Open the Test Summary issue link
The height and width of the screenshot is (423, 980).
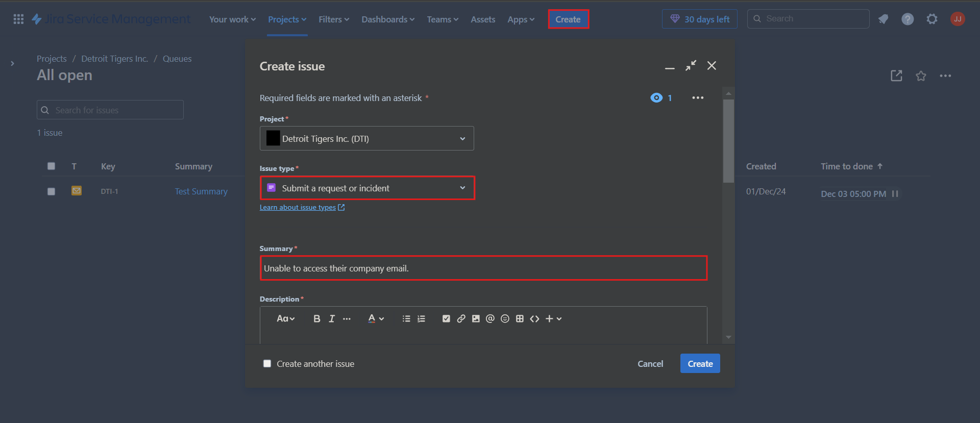pyautogui.click(x=201, y=191)
